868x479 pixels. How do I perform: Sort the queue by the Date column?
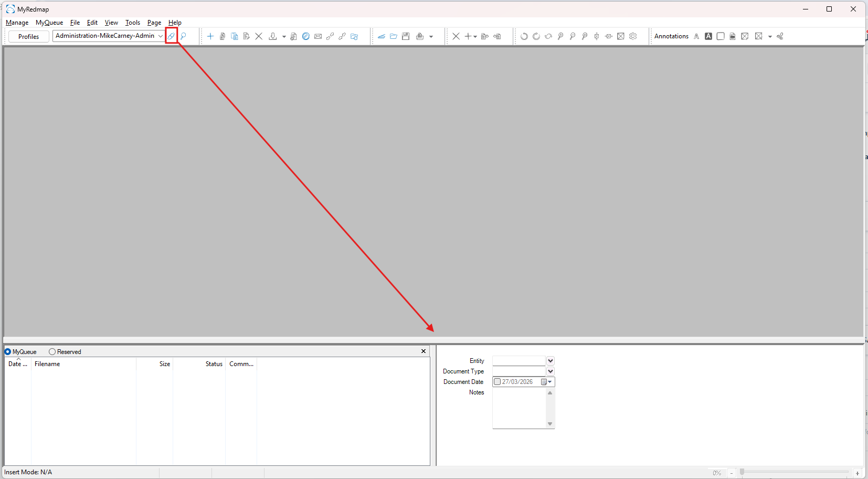(x=18, y=364)
